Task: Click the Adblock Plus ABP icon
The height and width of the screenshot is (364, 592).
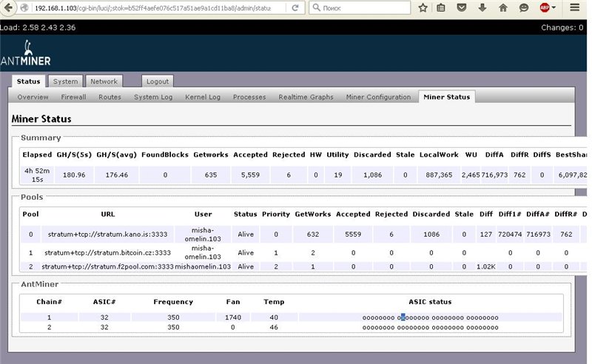Action: coord(545,7)
